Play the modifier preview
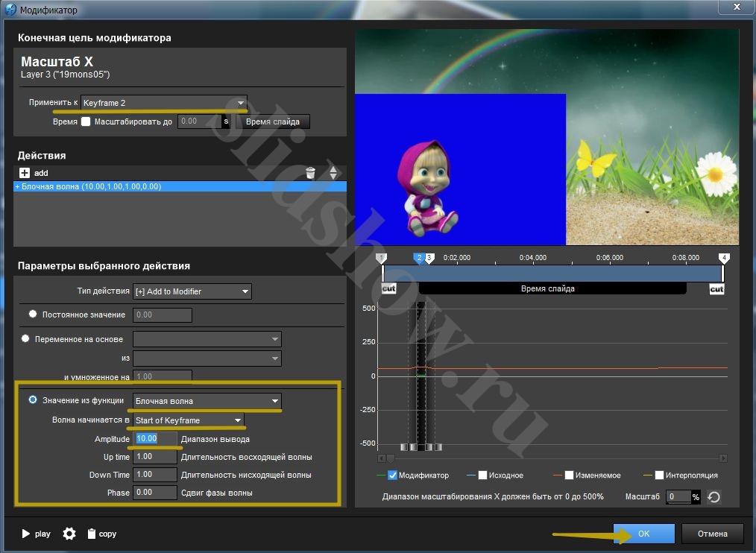This screenshot has width=756, height=553. point(25,534)
